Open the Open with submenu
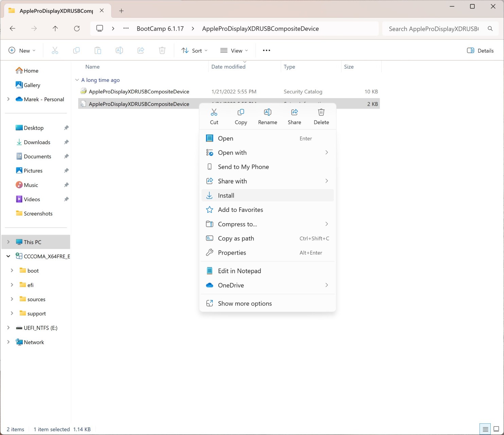The width and height of the screenshot is (504, 435). pyautogui.click(x=267, y=152)
